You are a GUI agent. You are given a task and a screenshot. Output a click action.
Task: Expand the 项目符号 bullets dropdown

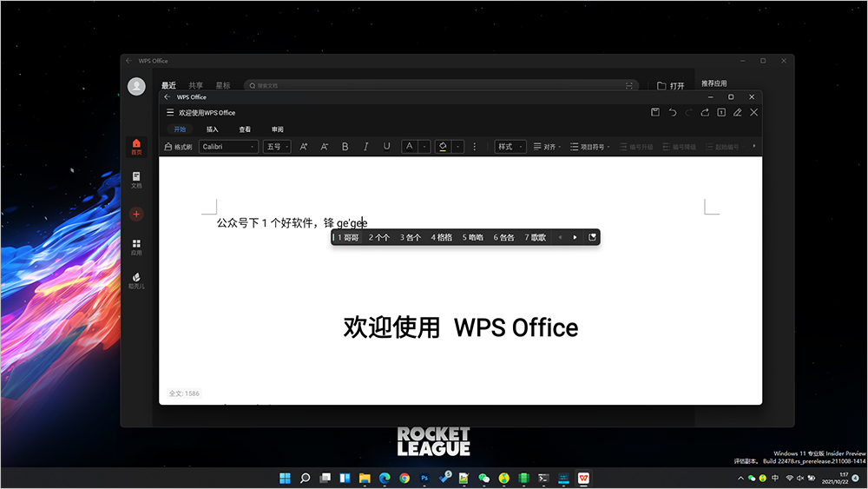click(589, 147)
